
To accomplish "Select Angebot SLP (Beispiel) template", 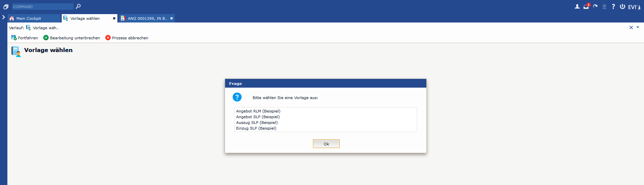I will coord(258,117).
